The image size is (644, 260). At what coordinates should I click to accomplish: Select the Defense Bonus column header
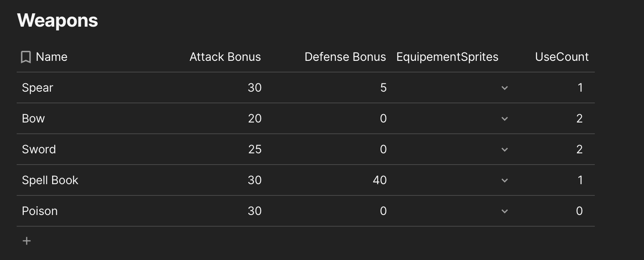[345, 57]
